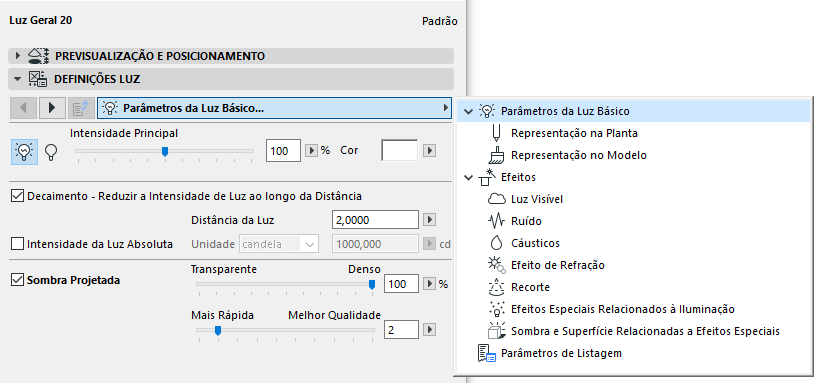This screenshot has height=383, width=819.
Task: Select Efeitos Especiais Relacionados à Iluminação entry
Action: coord(623,309)
